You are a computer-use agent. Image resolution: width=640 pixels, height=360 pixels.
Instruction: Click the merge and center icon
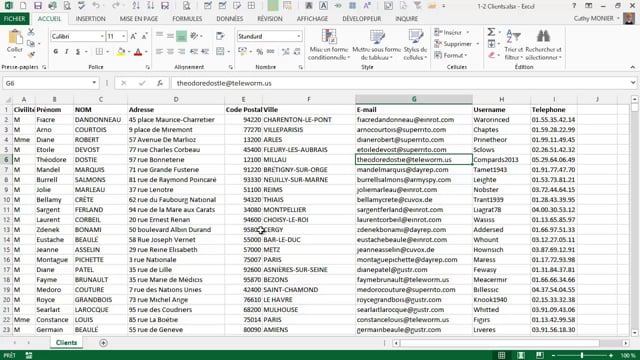(x=220, y=51)
